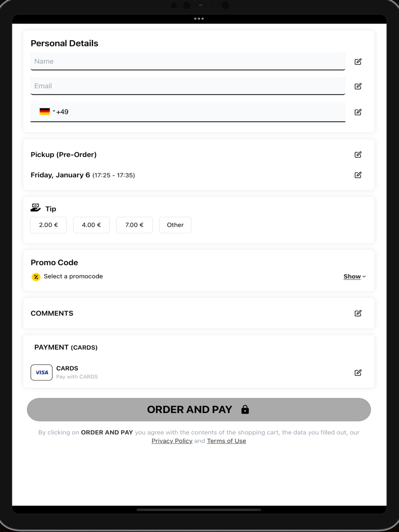The image size is (399, 532).
Task: Tap the edit icon next to phone number
Action: pyautogui.click(x=358, y=112)
